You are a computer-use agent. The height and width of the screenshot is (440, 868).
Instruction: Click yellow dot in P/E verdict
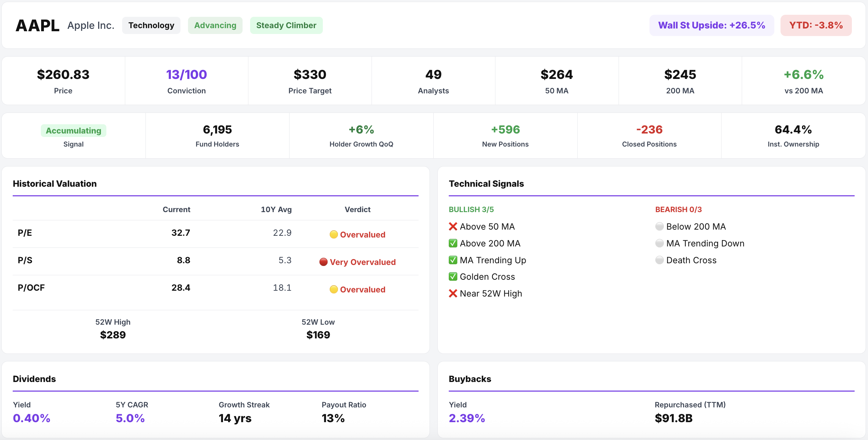(x=333, y=235)
